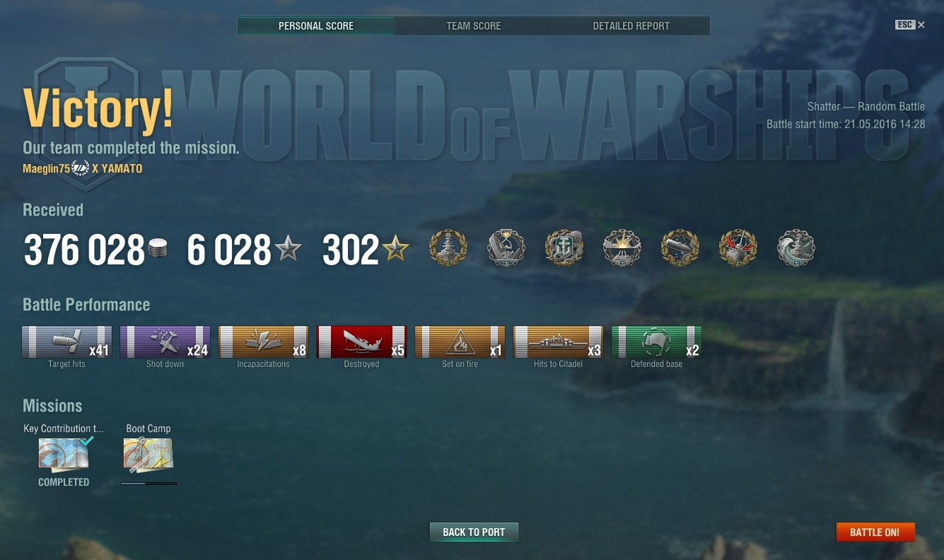
Task: Click the Hits to Citadel ribbon
Action: tap(558, 342)
